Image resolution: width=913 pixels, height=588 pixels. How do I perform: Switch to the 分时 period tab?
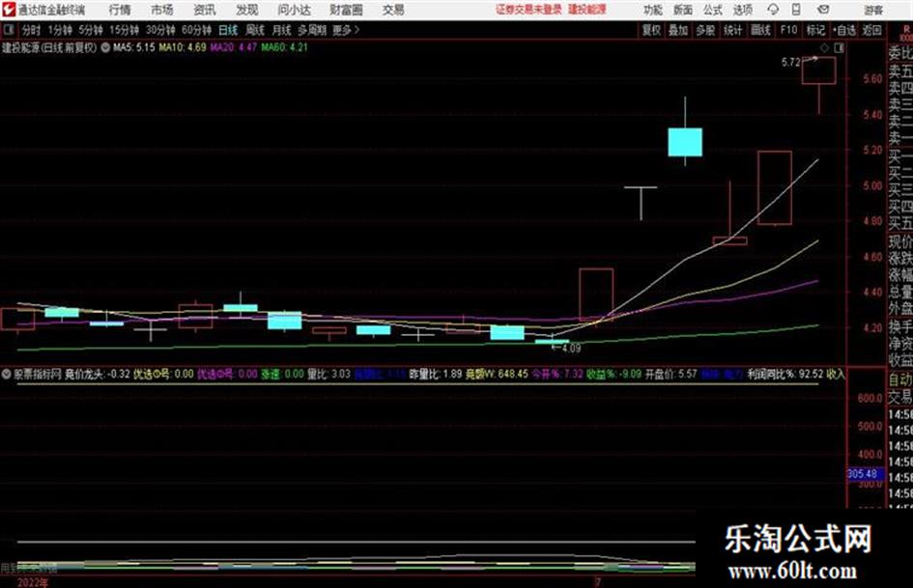32,30
